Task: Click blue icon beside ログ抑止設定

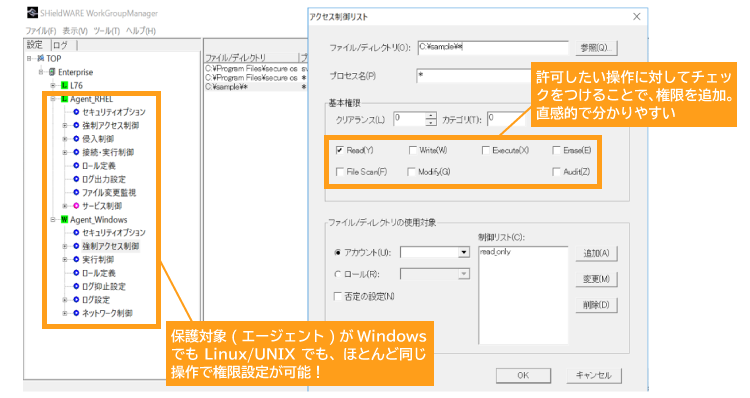Action: (76, 286)
